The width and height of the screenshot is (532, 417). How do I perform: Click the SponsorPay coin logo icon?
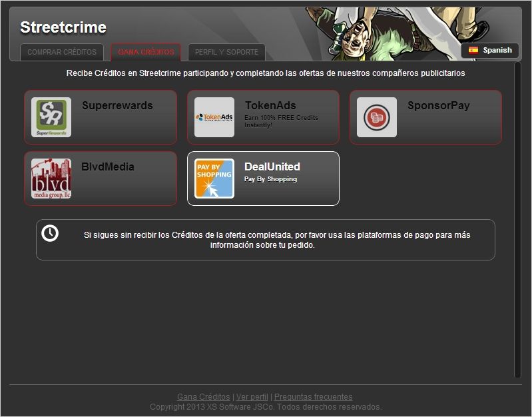click(377, 117)
